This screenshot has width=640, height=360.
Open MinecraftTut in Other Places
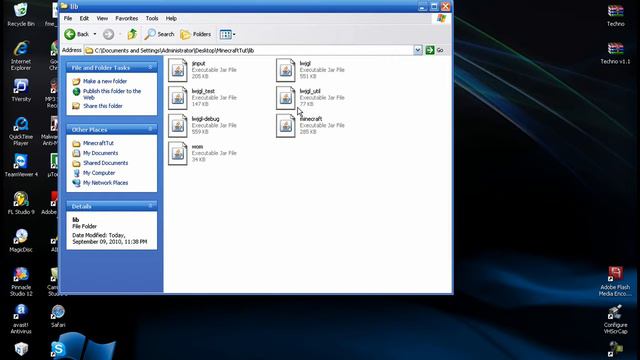[x=98, y=143]
